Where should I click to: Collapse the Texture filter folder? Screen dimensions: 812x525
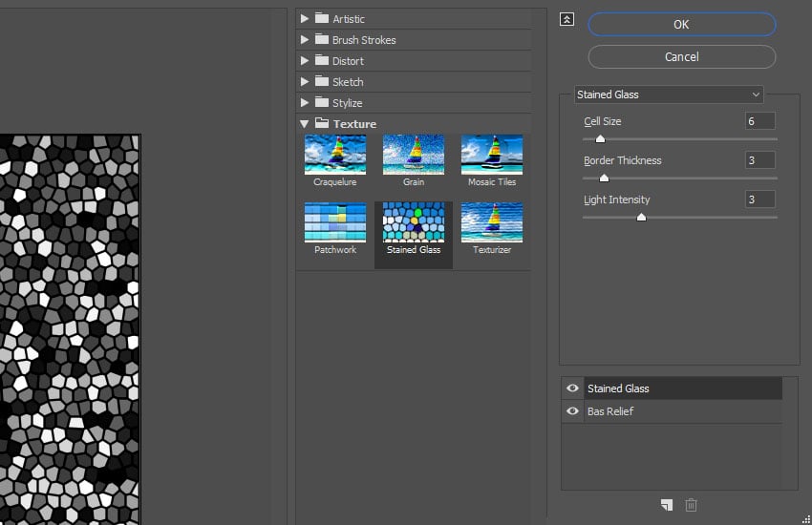(x=305, y=124)
